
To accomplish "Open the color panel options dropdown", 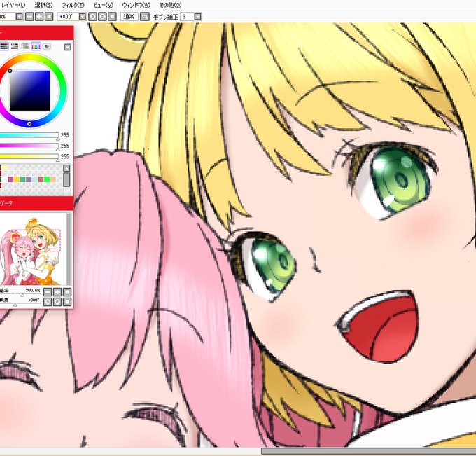I will tap(67, 47).
